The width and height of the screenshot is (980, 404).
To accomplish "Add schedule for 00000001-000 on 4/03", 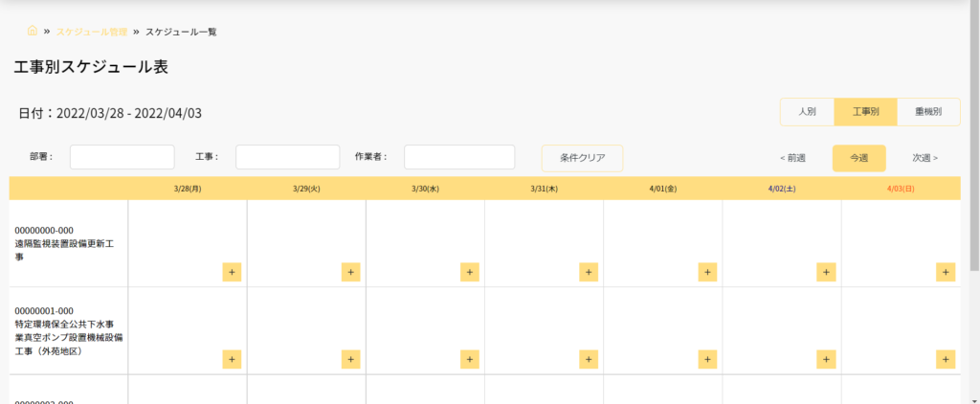I will click(945, 359).
